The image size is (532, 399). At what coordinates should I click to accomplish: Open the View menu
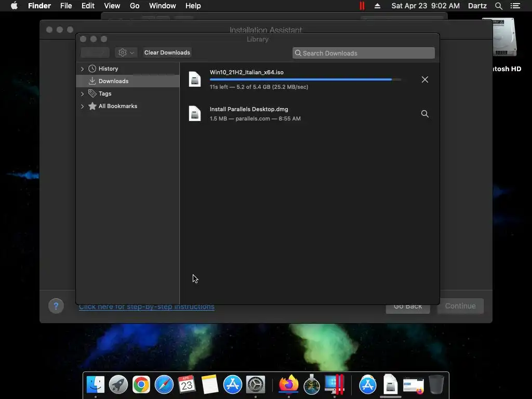(112, 6)
